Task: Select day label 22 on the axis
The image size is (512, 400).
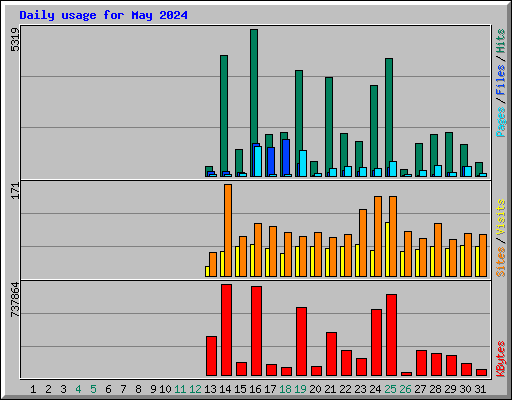Action: pyautogui.click(x=345, y=389)
